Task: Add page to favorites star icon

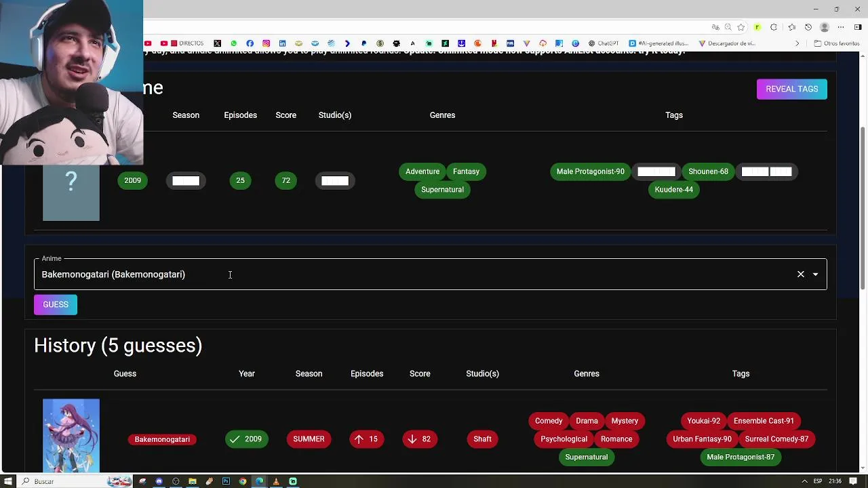Action: pyautogui.click(x=741, y=27)
